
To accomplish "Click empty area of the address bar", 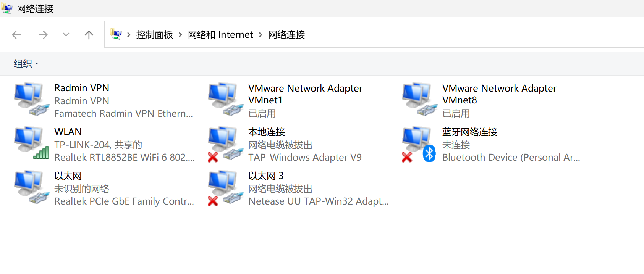I will tap(474, 34).
